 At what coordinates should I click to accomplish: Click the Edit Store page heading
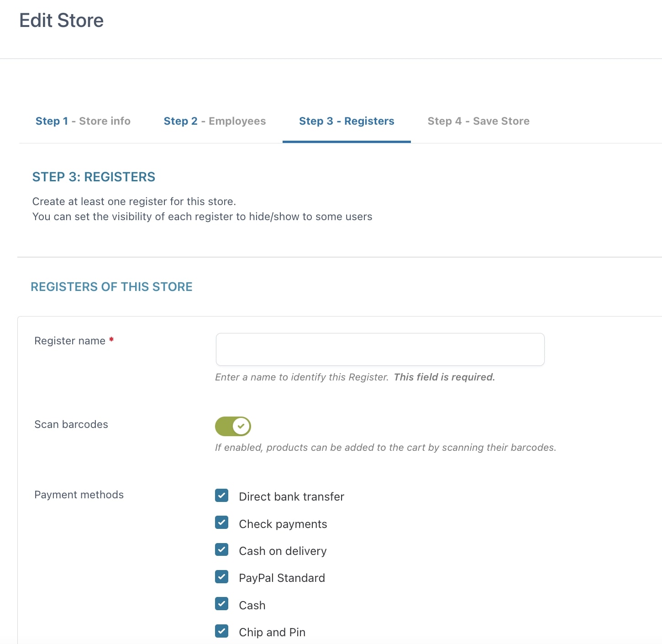pos(62,21)
